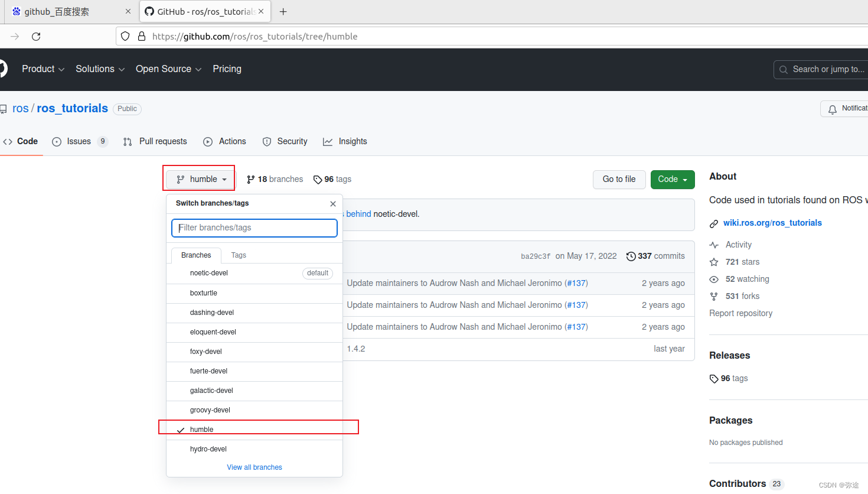Click the 18 branches link

tap(275, 179)
